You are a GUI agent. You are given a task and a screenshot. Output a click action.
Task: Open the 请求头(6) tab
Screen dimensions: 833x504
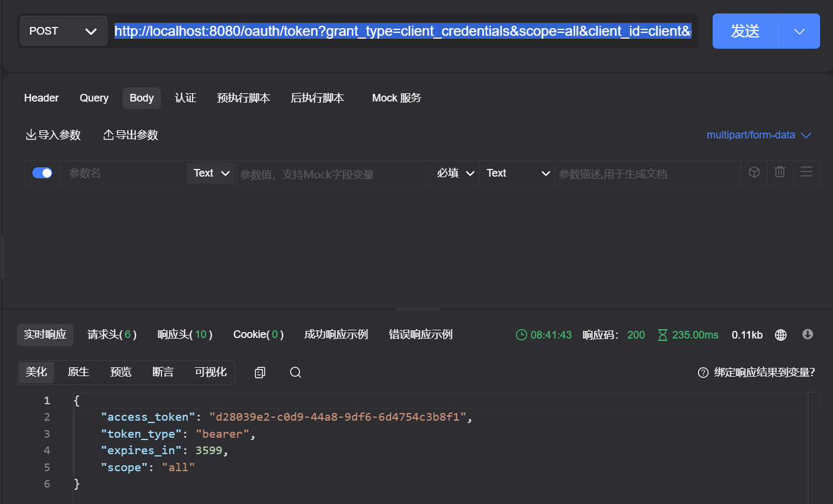(x=112, y=334)
